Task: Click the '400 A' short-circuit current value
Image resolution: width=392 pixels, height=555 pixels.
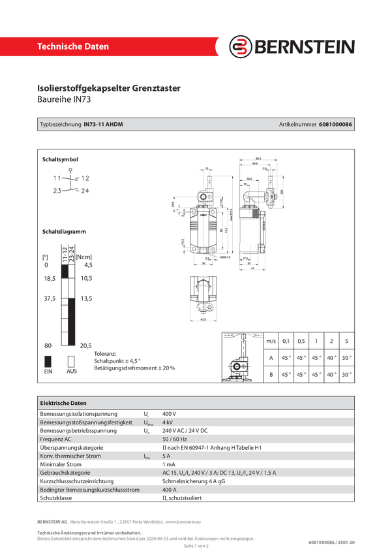Action: point(170,490)
